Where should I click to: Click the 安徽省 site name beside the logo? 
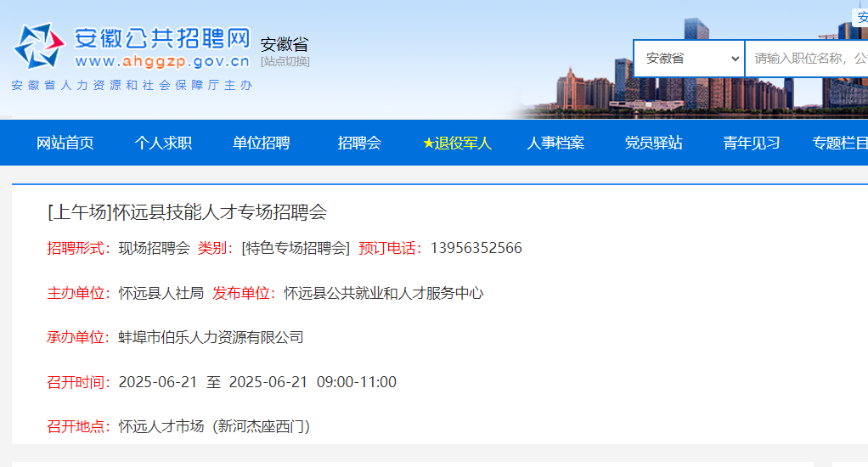point(285,44)
